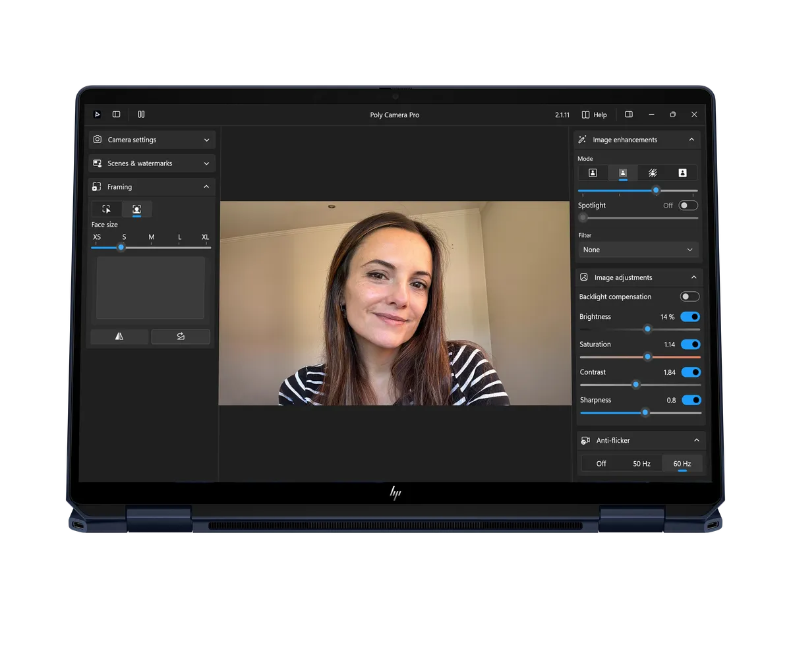Disable the Brightness toggle
Viewport: 791px width, 672px height.
[x=690, y=317]
